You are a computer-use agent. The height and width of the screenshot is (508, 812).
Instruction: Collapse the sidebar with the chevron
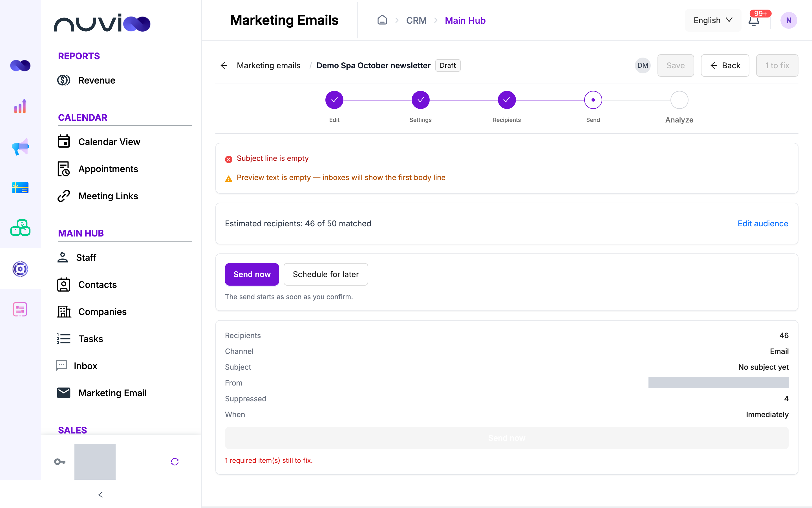(x=101, y=494)
